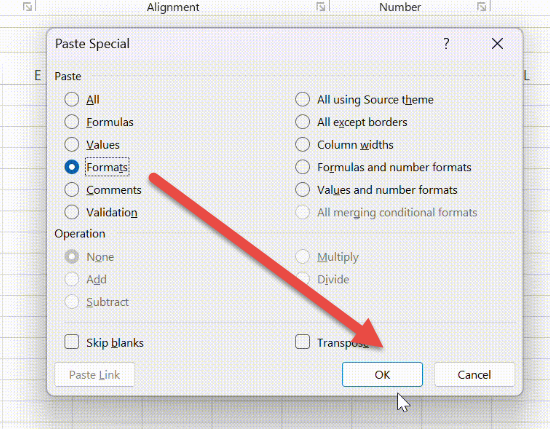Open Alignment group dialog launcher
The width and height of the screenshot is (550, 429).
pyautogui.click(x=320, y=6)
